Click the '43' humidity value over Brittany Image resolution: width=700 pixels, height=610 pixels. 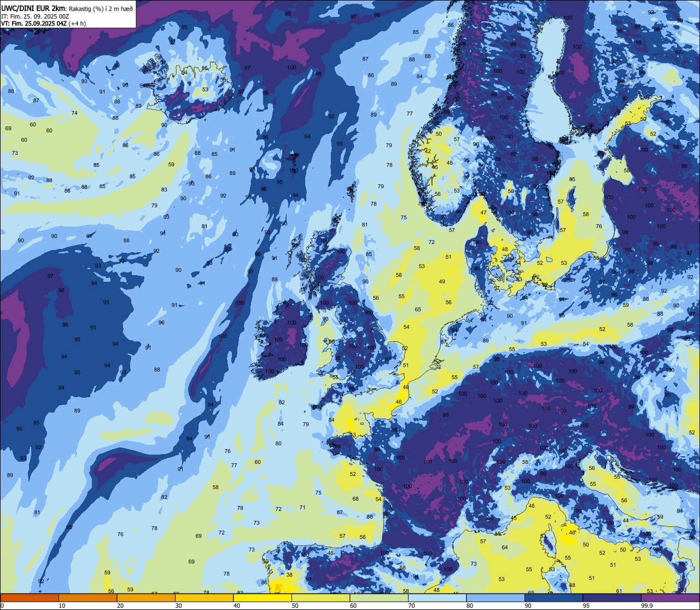353,435
